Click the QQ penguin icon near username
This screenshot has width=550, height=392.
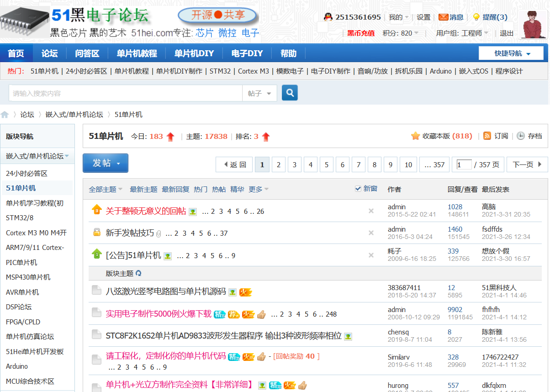[x=328, y=17]
